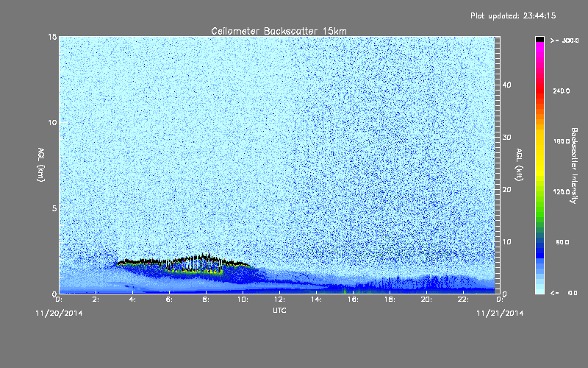Viewport: 588px width, 368px height.
Task: Click the left 'AGL (km)' axis label
Action: pyautogui.click(x=41, y=164)
